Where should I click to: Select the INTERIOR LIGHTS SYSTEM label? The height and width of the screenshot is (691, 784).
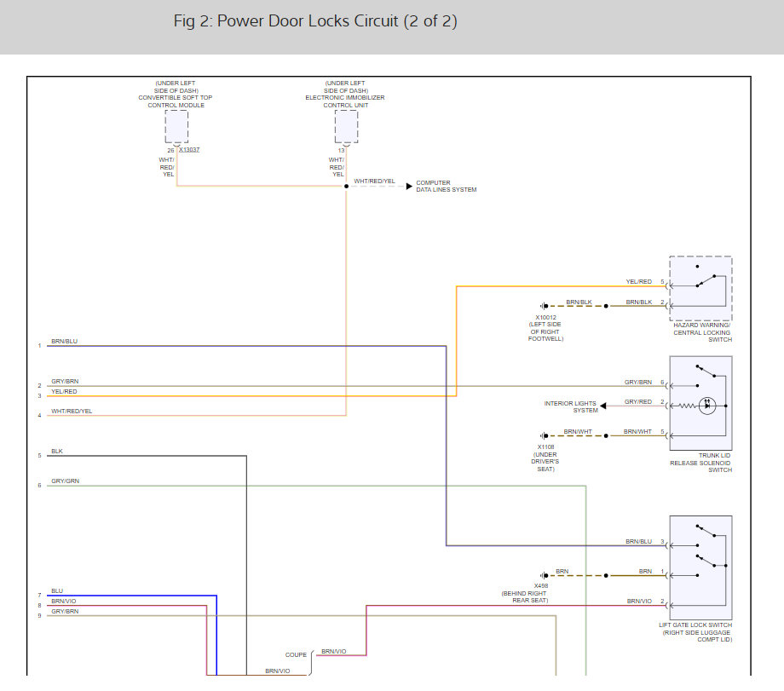click(x=571, y=406)
